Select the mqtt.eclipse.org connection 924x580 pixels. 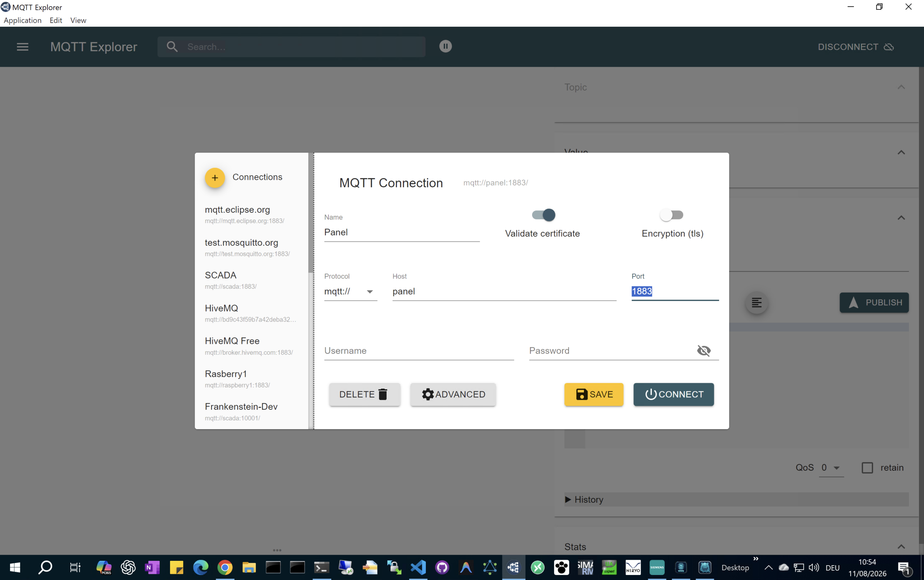251,215
